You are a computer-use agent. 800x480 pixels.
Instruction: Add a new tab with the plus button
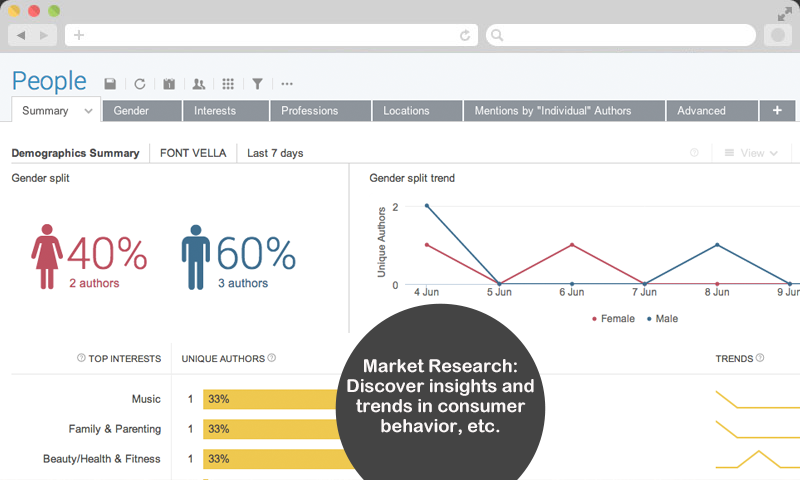point(777,111)
